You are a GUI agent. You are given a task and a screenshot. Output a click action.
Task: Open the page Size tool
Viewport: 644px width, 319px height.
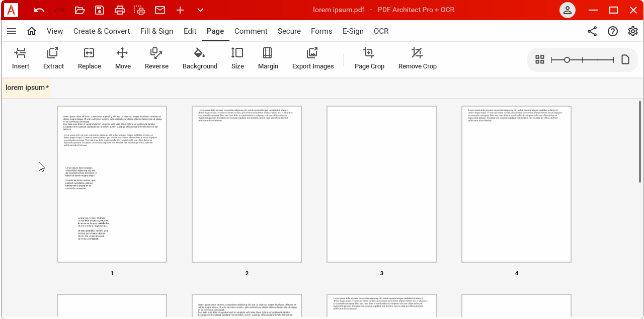pos(237,59)
